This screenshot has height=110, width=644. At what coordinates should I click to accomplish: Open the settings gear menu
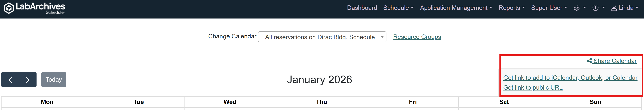[577, 8]
